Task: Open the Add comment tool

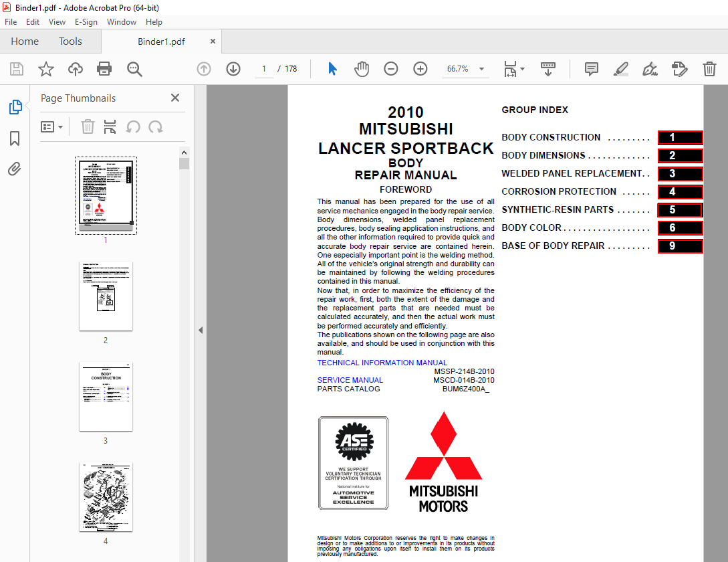Action: 591,69
